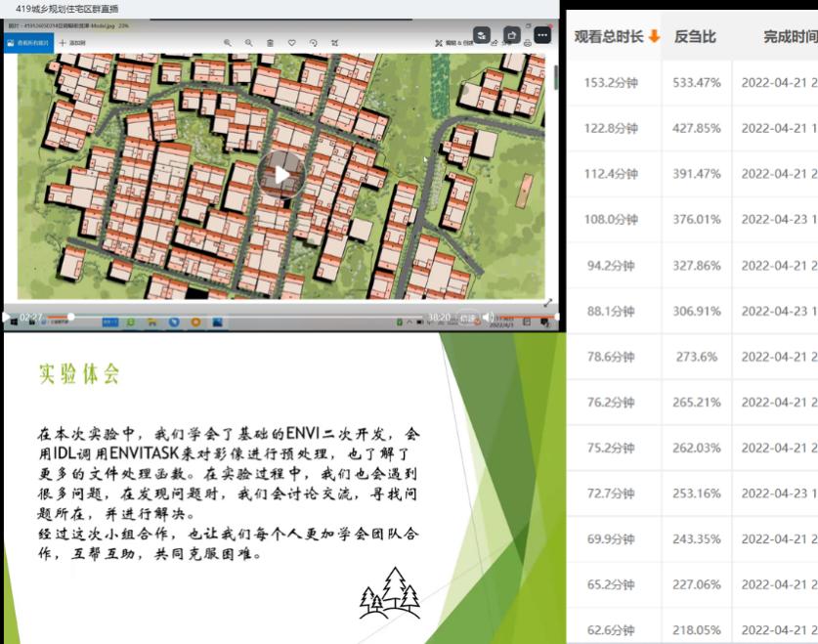Click the 153.2分钟 table row
Screen dimensions: 818x644
[x=684, y=82]
